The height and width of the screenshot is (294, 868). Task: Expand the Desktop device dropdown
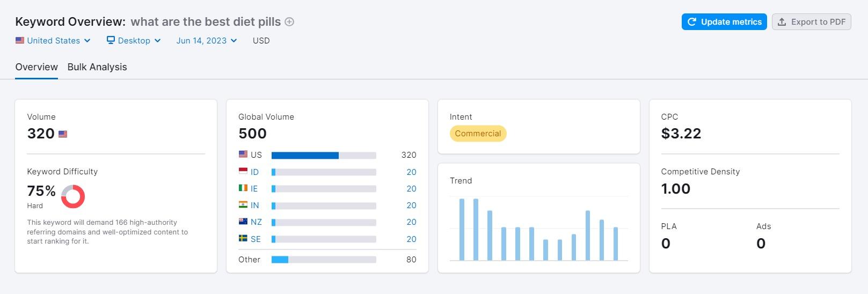pos(134,41)
